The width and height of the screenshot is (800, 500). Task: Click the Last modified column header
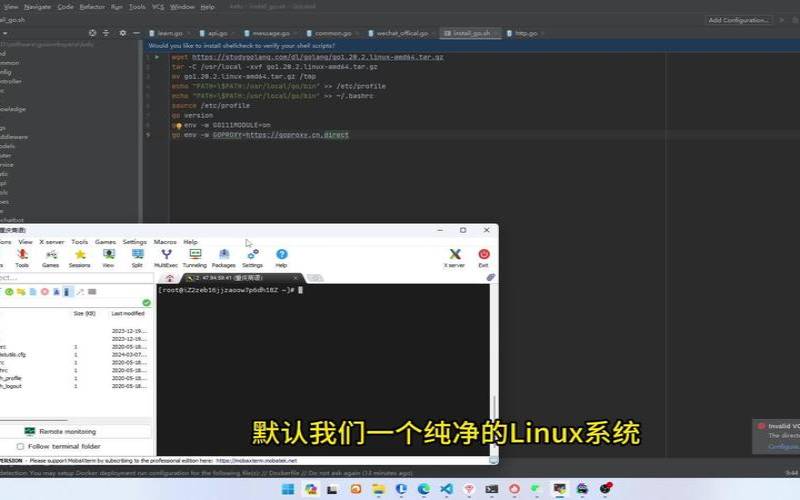(128, 314)
